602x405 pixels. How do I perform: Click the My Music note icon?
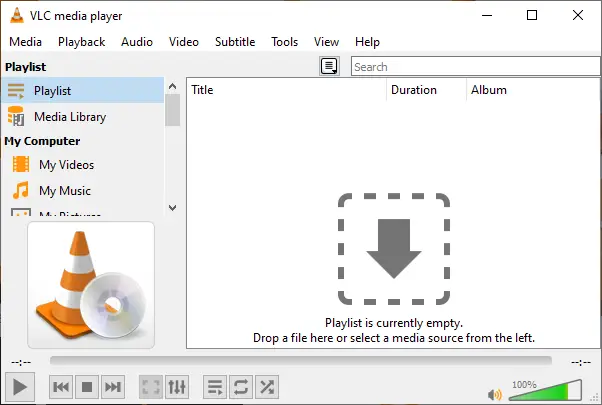pos(21,190)
